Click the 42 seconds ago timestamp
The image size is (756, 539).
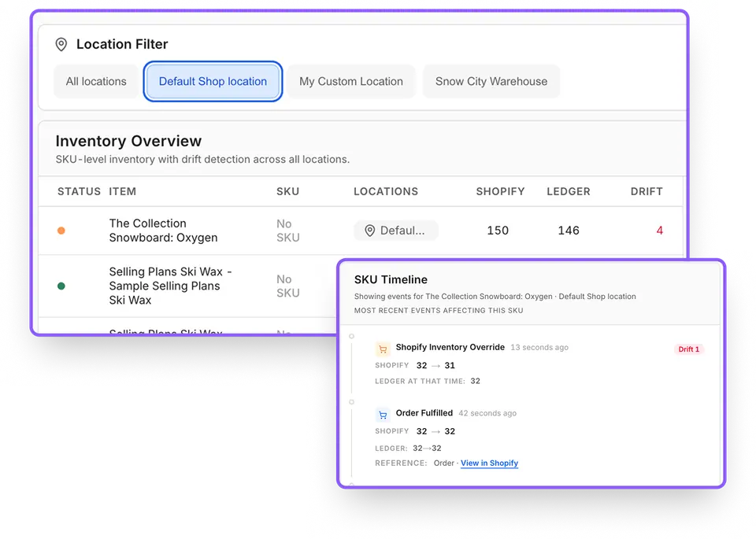click(487, 413)
